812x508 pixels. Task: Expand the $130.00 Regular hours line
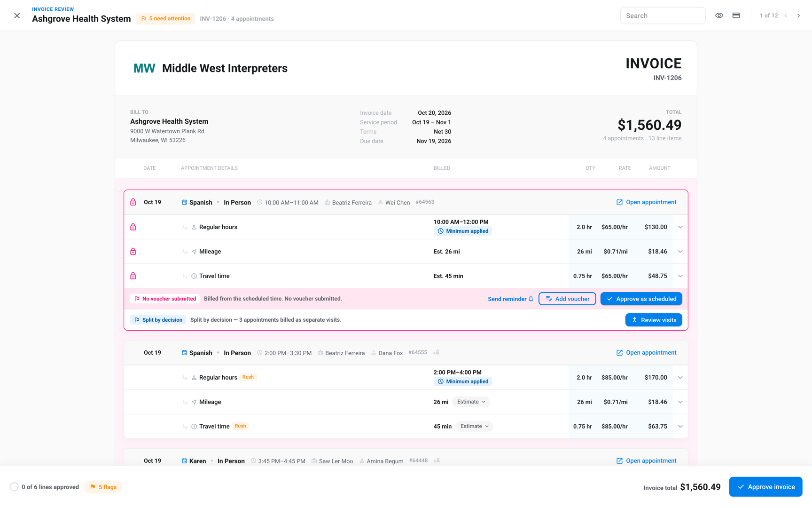[680, 227]
